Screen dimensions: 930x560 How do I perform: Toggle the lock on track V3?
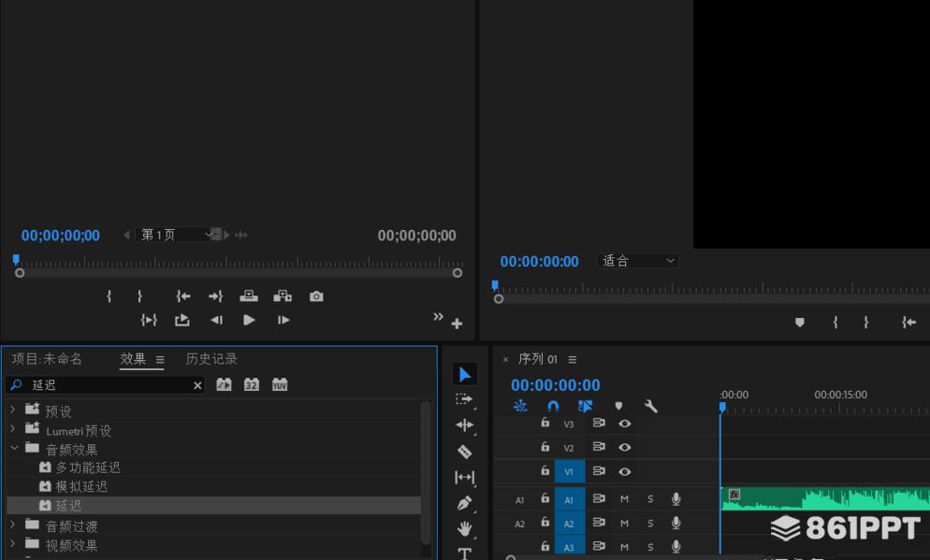[x=545, y=423]
